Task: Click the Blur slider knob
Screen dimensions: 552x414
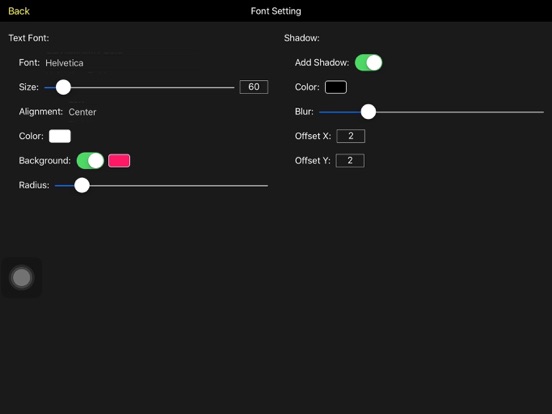Action: coord(369,112)
